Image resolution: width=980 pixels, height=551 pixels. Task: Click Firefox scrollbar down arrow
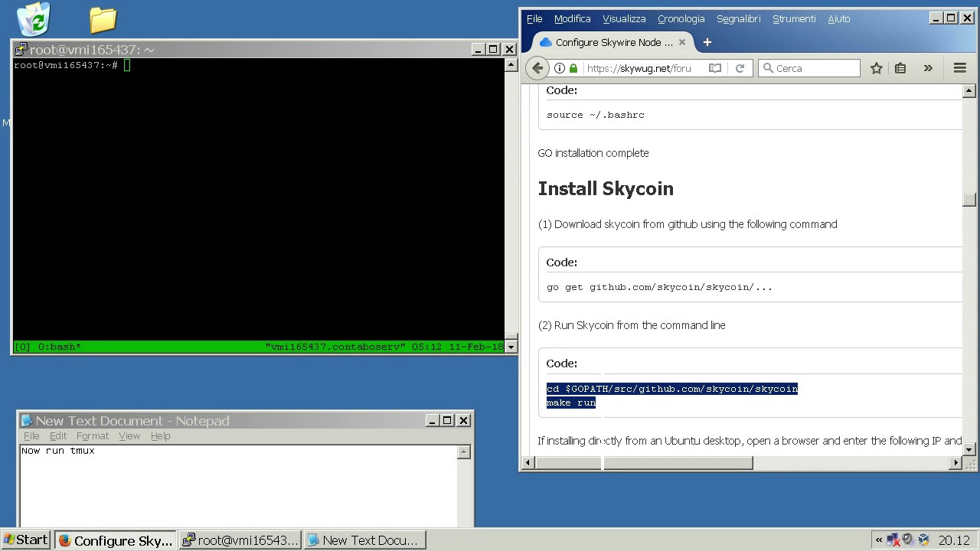pyautogui.click(x=969, y=450)
